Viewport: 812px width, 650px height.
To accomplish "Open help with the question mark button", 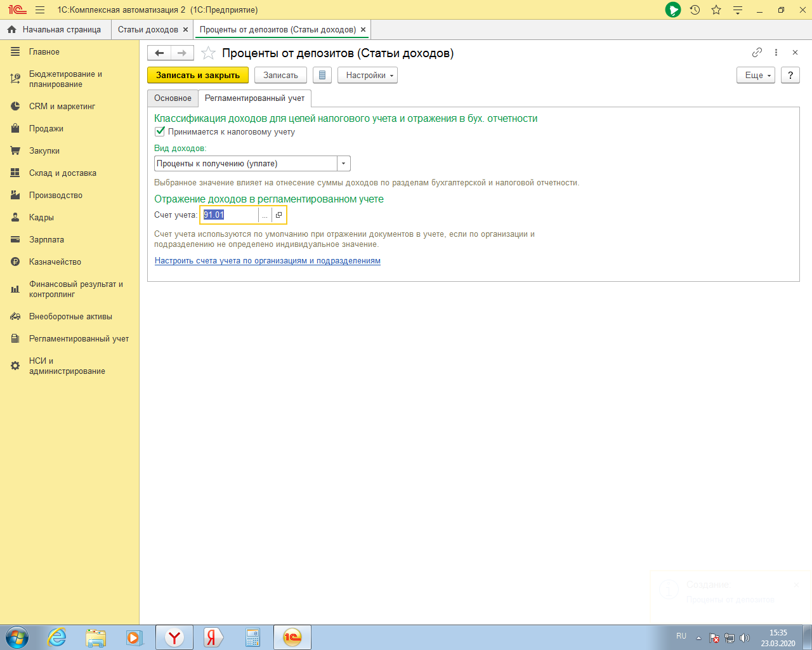I will [790, 75].
